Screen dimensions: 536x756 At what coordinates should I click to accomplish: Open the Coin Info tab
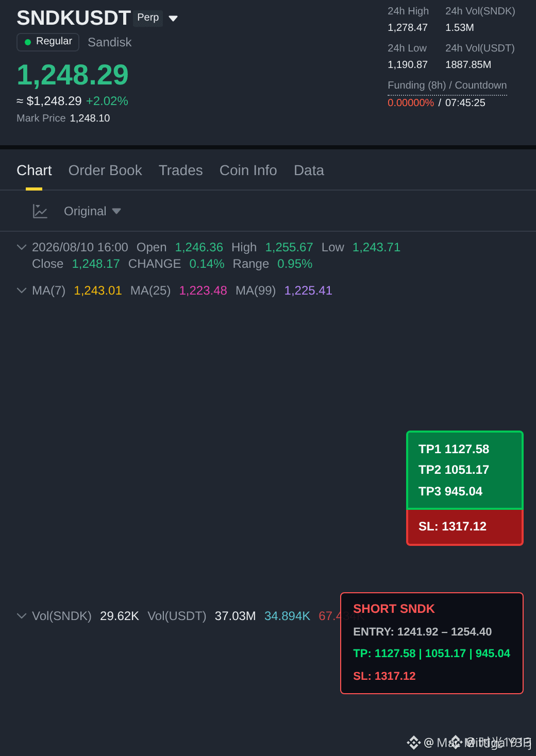[248, 170]
